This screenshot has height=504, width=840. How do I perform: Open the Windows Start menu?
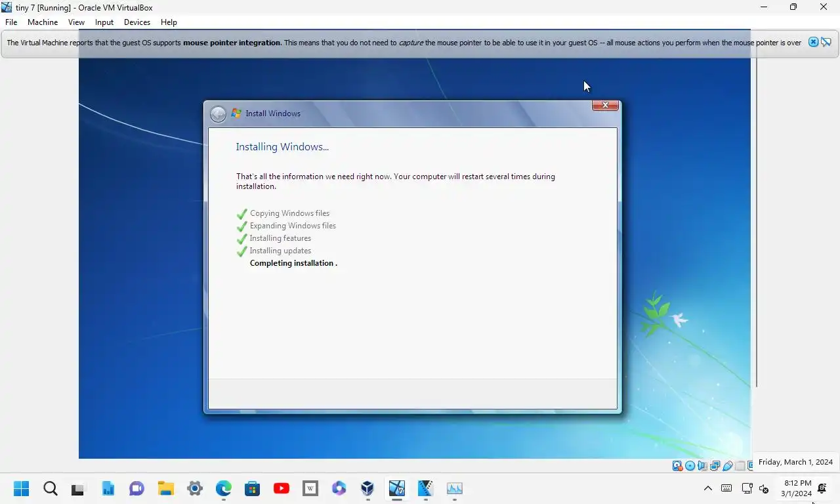(x=21, y=488)
